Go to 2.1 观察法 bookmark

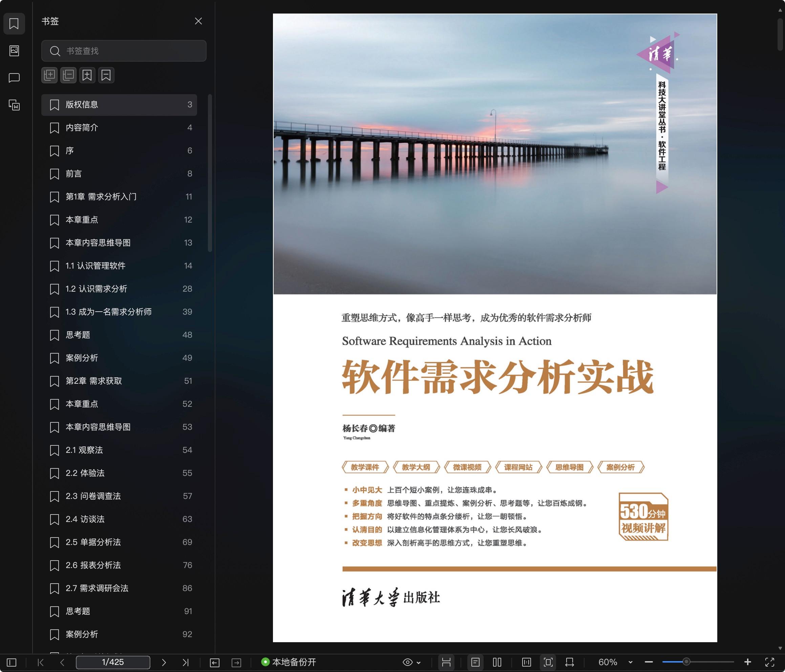tap(119, 450)
